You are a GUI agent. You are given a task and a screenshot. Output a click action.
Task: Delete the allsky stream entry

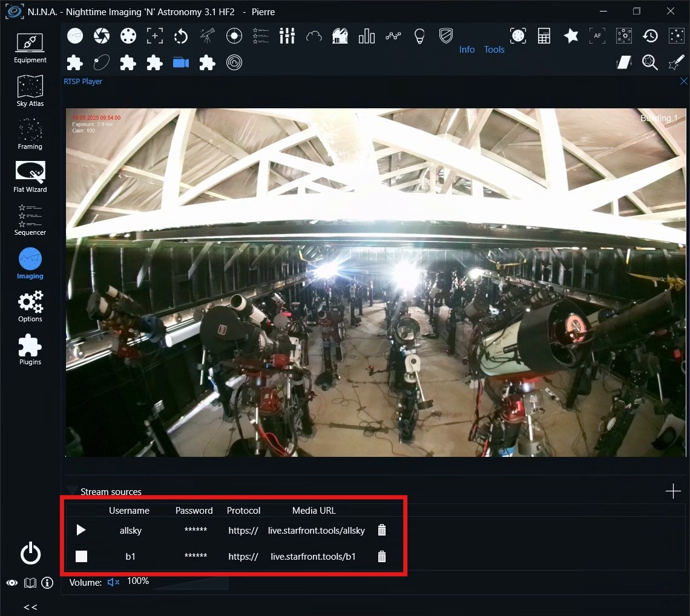(381, 530)
